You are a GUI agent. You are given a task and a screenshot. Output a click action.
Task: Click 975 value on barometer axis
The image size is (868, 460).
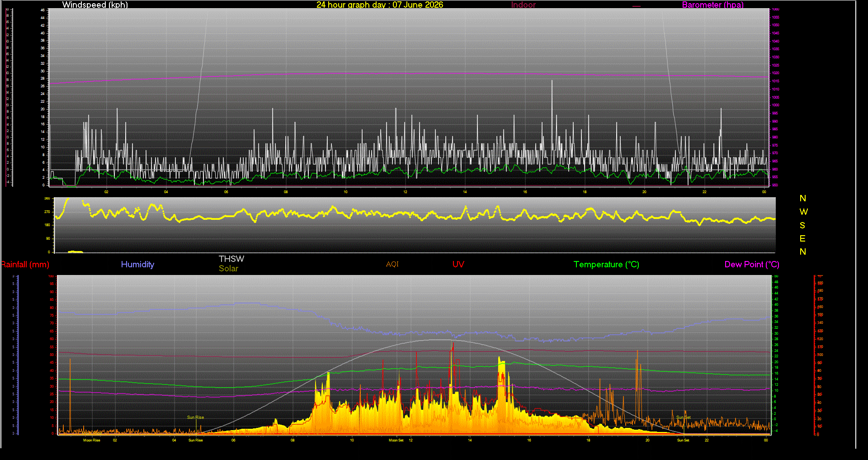coord(775,145)
